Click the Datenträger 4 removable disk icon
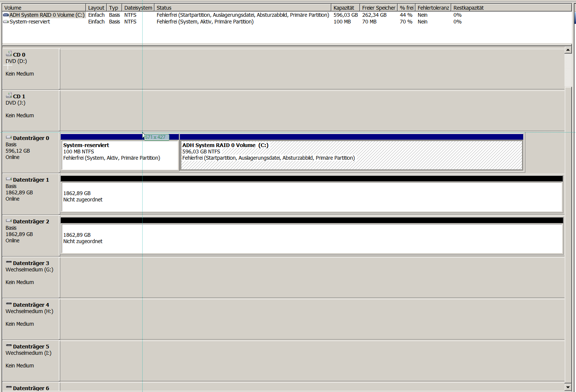Viewport: 576px width, 392px height. coord(9,304)
